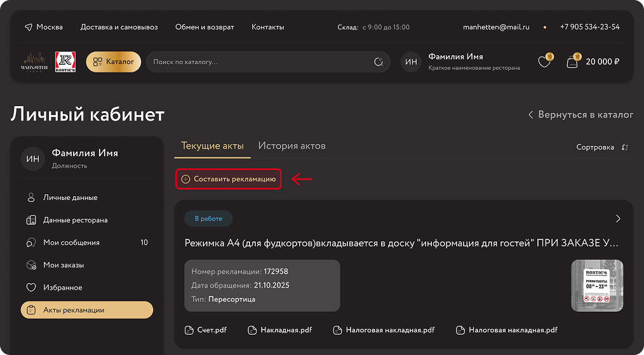644x355 pixels.
Task: Open the Сортировка sorting options
Action: coord(594,147)
